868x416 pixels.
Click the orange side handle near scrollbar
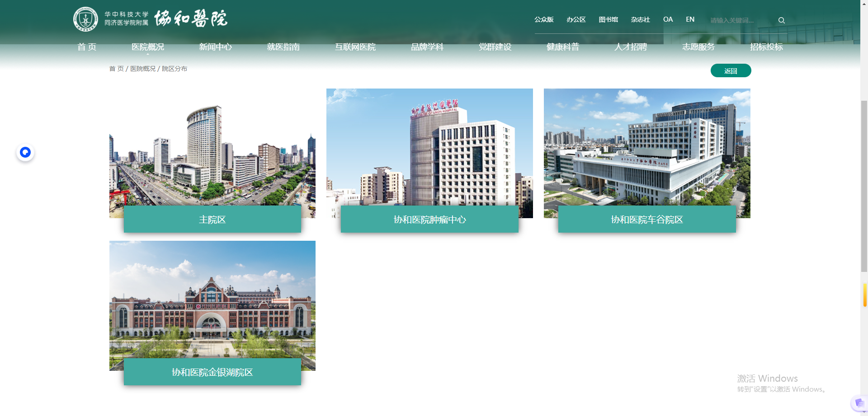click(865, 295)
